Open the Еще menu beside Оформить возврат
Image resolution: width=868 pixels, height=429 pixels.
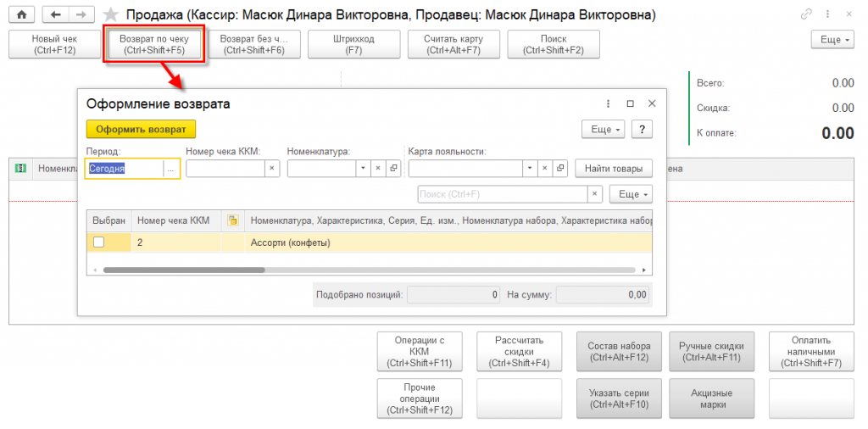pos(603,129)
